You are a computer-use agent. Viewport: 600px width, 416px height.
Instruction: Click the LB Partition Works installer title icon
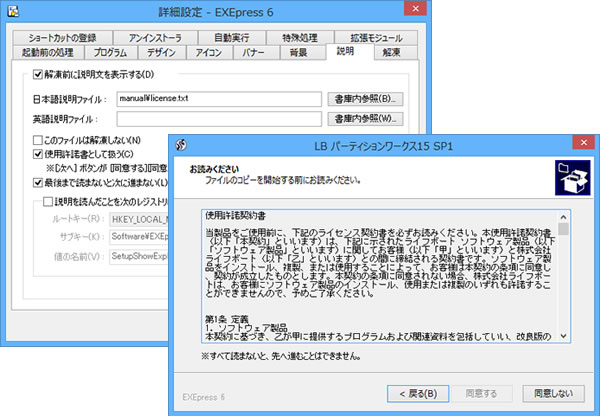click(x=181, y=145)
